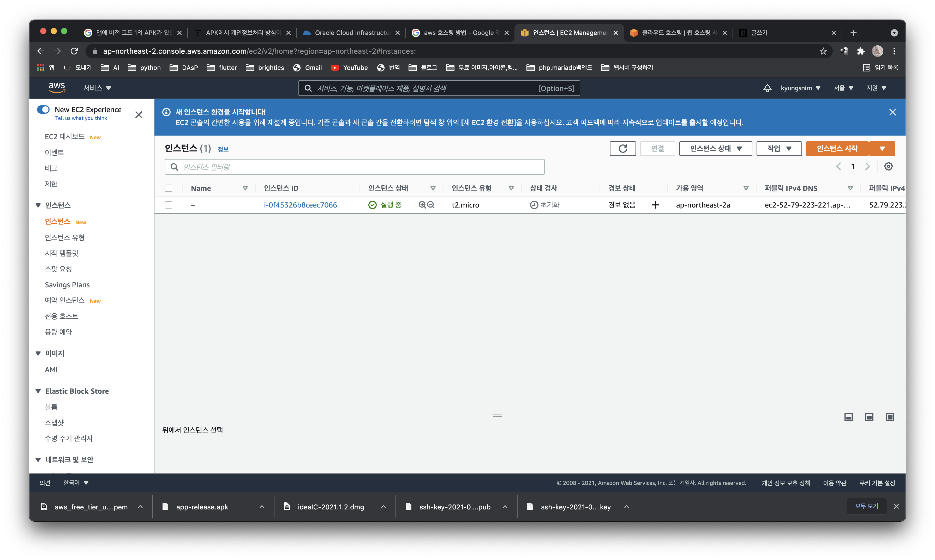
Task: Open the 인스턴스 상태 dropdown
Action: click(715, 148)
